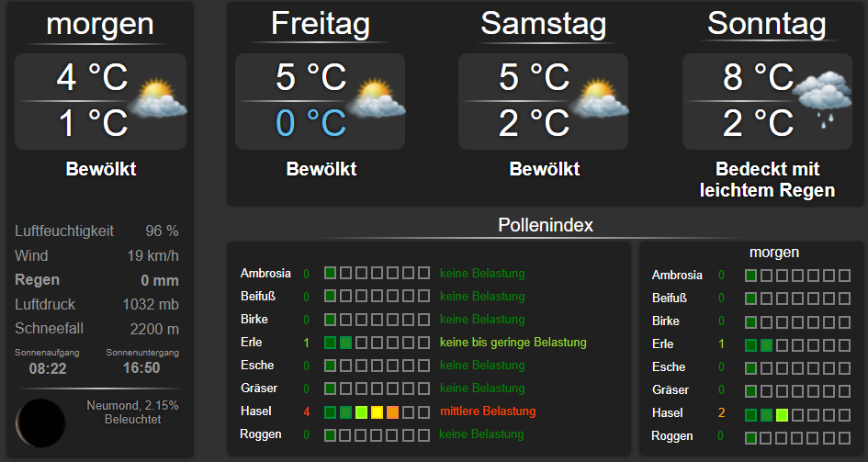Image resolution: width=868 pixels, height=462 pixels.
Task: Select the Freitag forecast heading
Action: (321, 24)
